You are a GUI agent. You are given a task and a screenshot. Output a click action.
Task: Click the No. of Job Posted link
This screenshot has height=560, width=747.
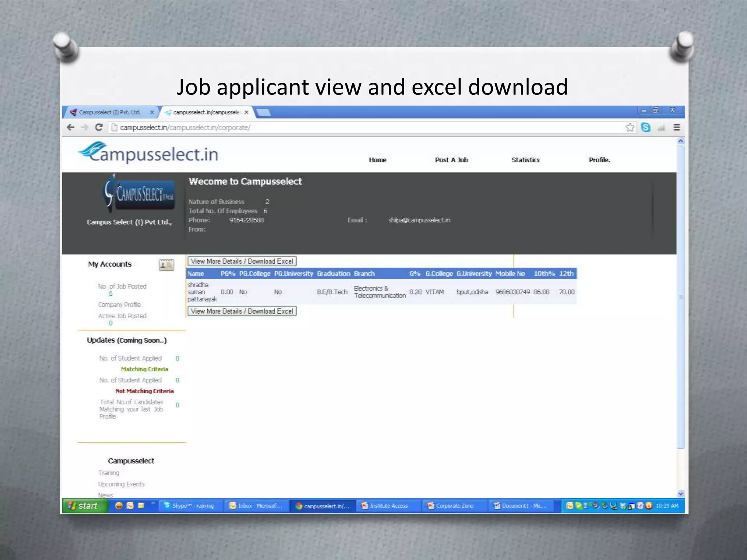122,286
